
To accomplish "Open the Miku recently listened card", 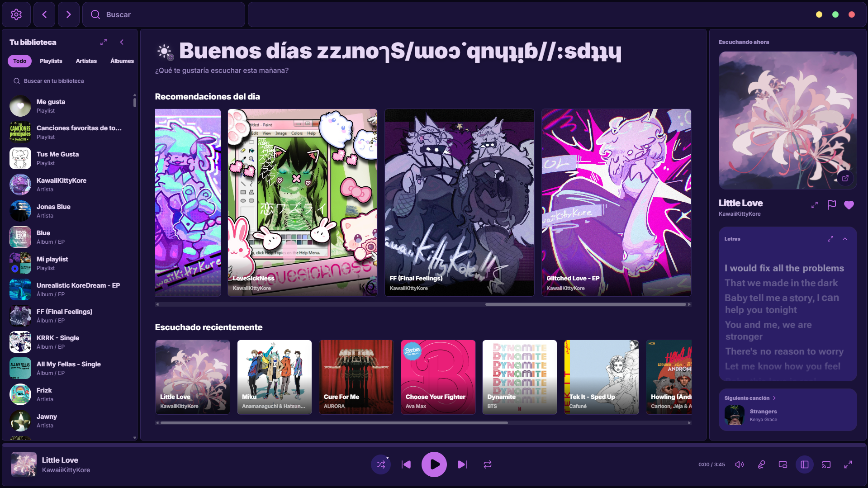I will pyautogui.click(x=275, y=377).
